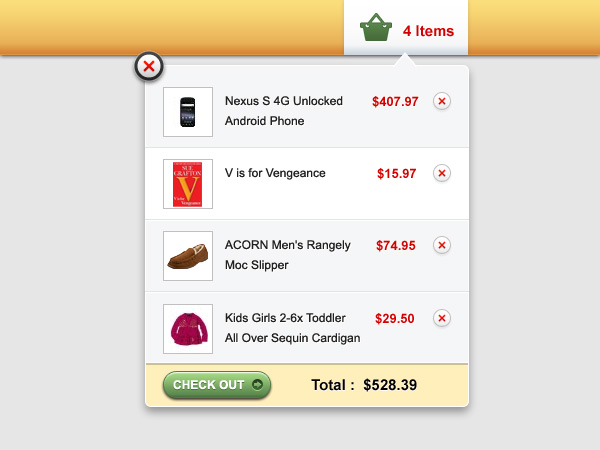Click the $407.97 price

coord(395,102)
